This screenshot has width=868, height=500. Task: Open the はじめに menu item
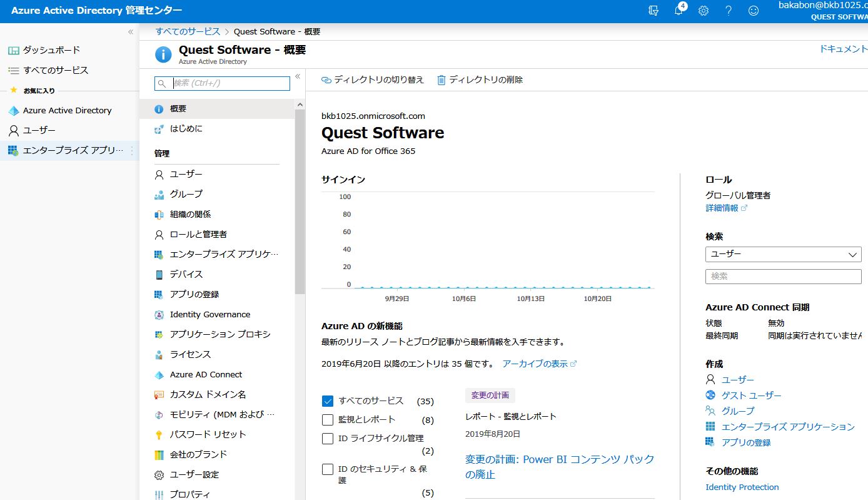pyautogui.click(x=217, y=129)
